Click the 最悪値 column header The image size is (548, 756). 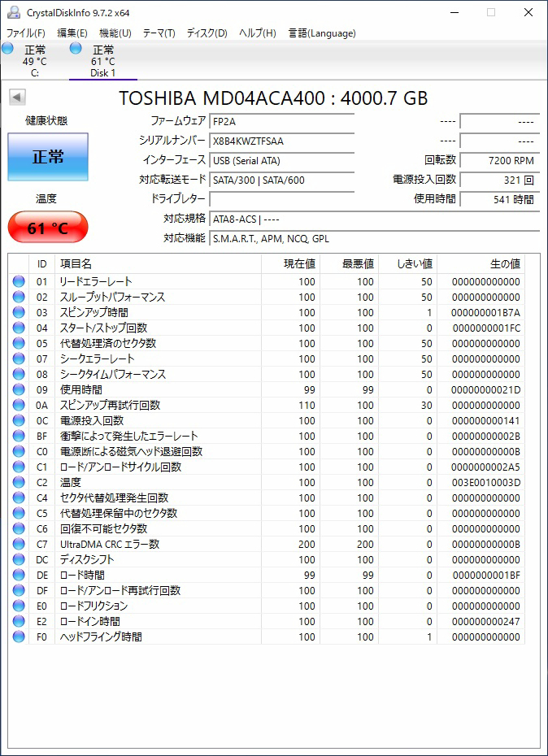point(350,263)
